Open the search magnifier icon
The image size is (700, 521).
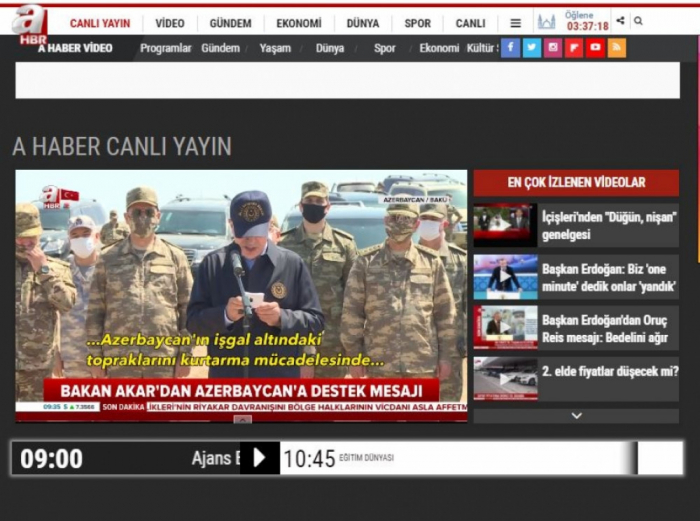click(x=638, y=21)
